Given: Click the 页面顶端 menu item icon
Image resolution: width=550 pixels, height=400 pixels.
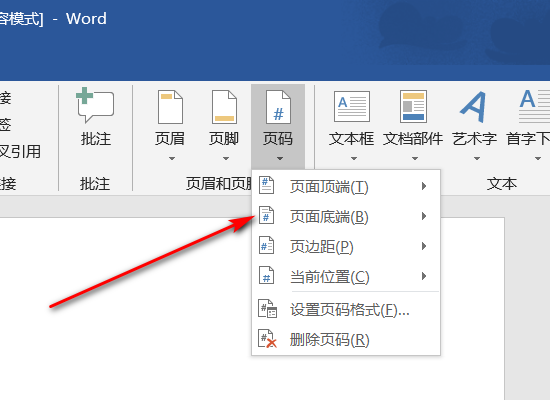Looking at the screenshot, I should [266, 185].
